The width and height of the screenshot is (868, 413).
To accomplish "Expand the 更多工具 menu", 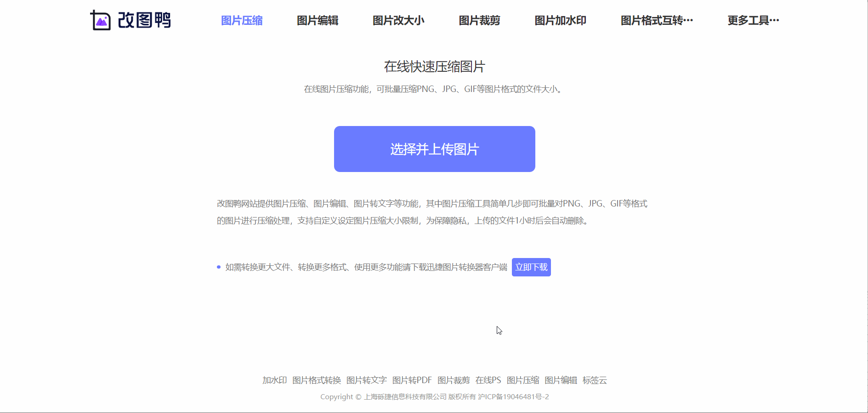I will pos(753,20).
